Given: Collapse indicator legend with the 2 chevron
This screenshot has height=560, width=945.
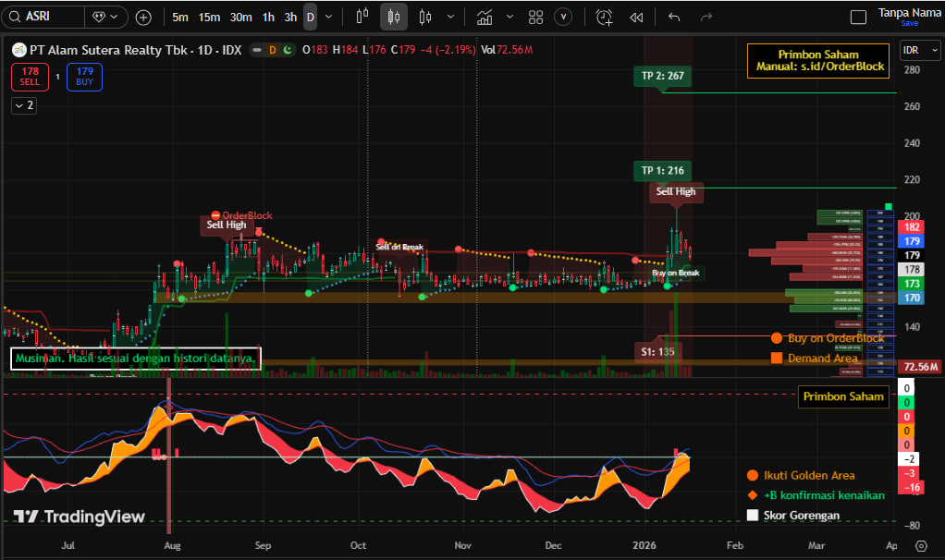Looking at the screenshot, I should (x=24, y=106).
